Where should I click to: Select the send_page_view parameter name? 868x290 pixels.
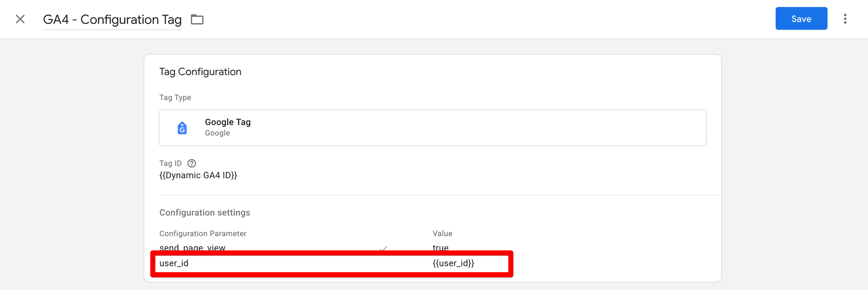192,247
